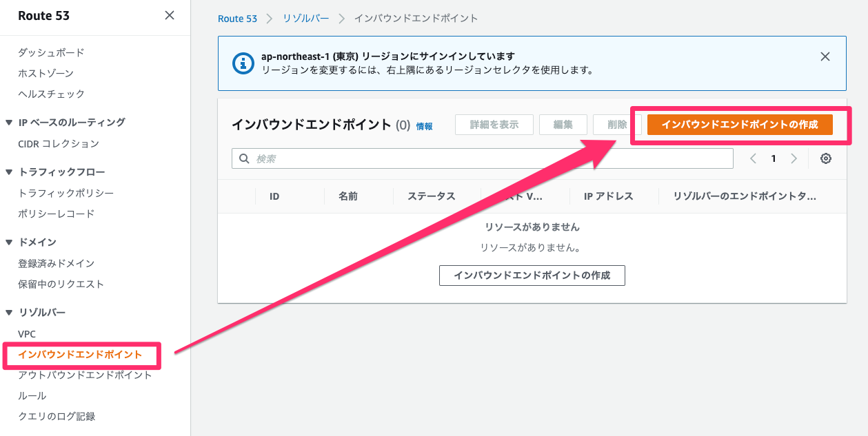Collapse the トラフィックフロー section

tap(9, 172)
